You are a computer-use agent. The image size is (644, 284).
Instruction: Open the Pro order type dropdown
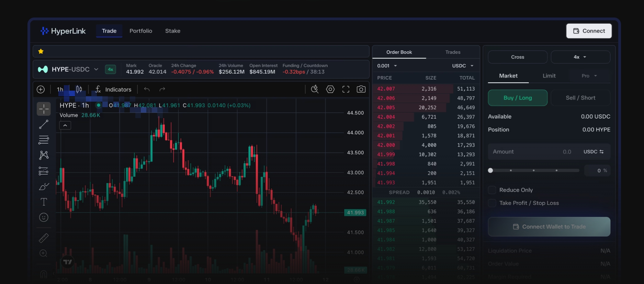coord(589,76)
